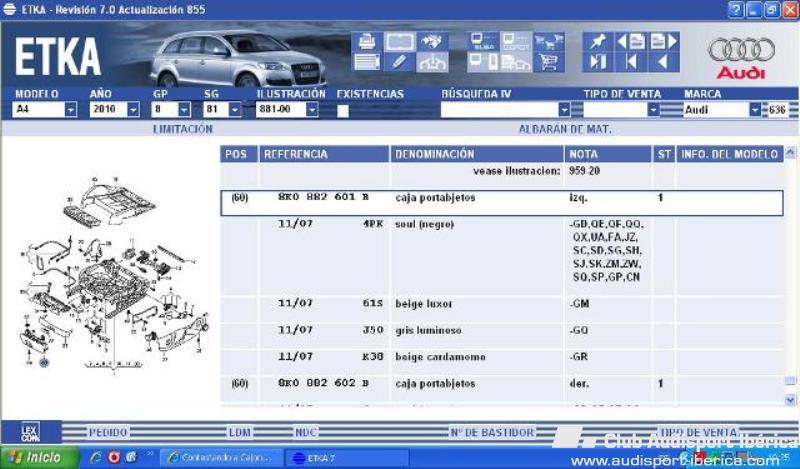Click the ETKA globe icon in the title bar

[9, 9]
